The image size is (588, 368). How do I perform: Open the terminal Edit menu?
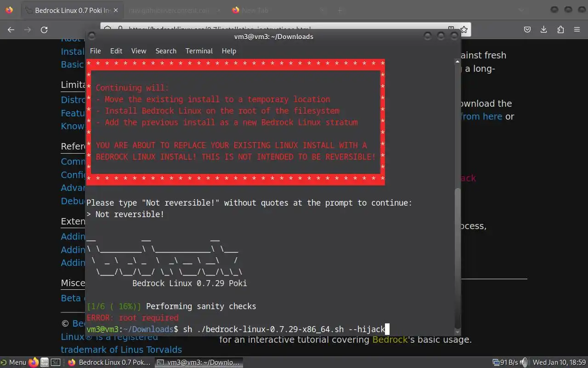[x=116, y=51]
